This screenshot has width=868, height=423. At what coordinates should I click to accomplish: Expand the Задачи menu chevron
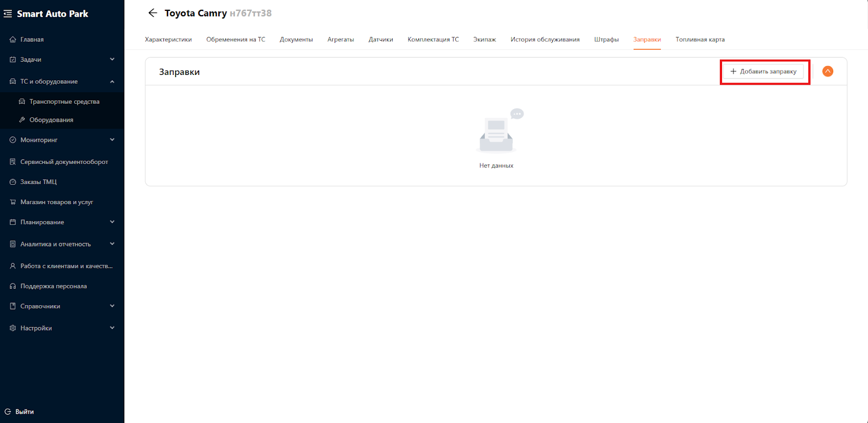[112, 59]
